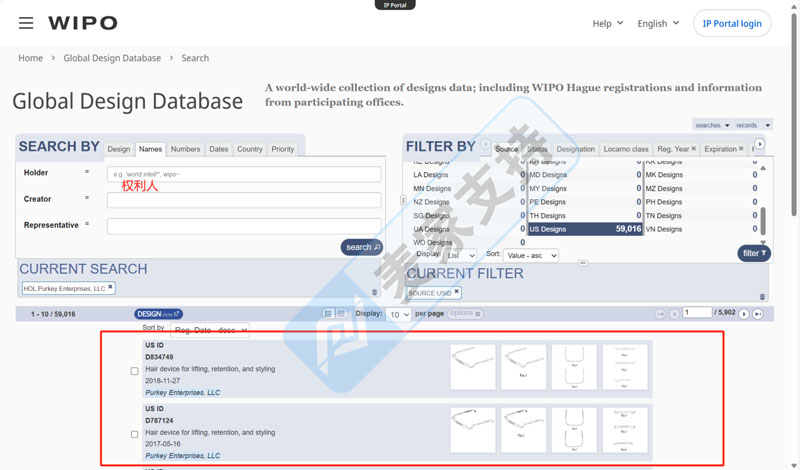Screen dimensions: 800x470
Task: Expand the Help menu
Action: point(608,23)
